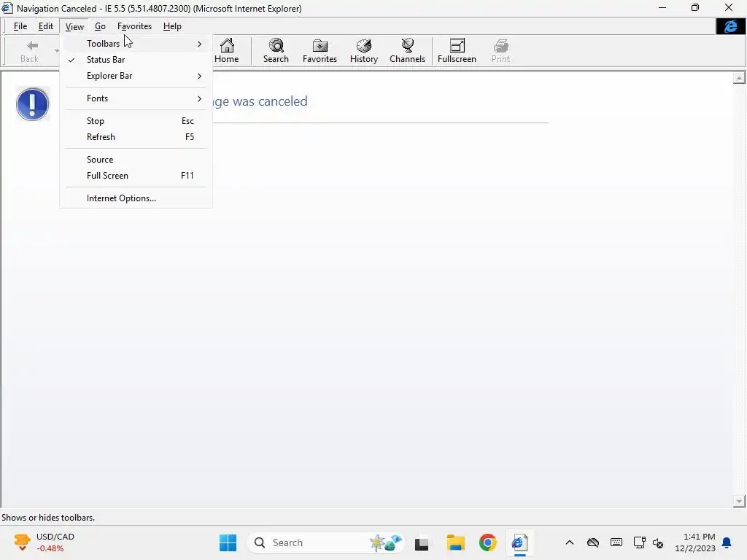This screenshot has height=560, width=747.
Task: Show hidden tray icons chevron
Action: [569, 542]
